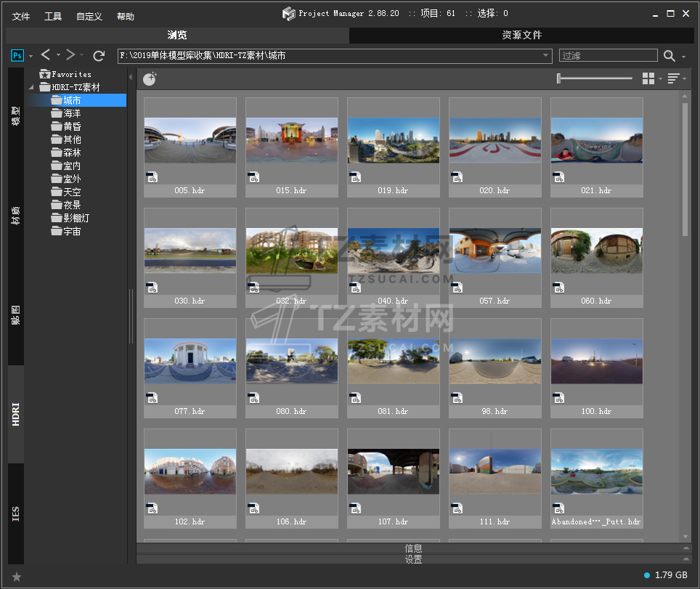
Task: Select the 040.hdr thumbnail
Action: 394,258
